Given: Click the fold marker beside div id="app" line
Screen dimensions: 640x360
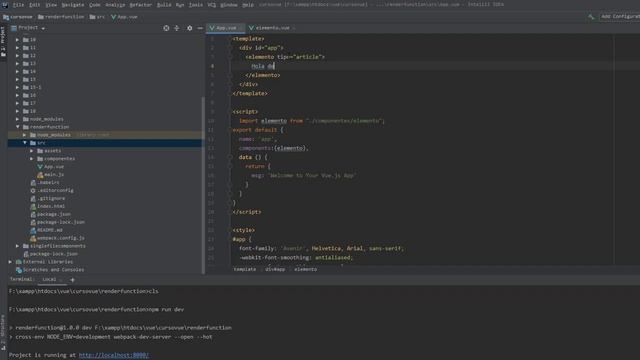Looking at the screenshot, I should (230, 48).
